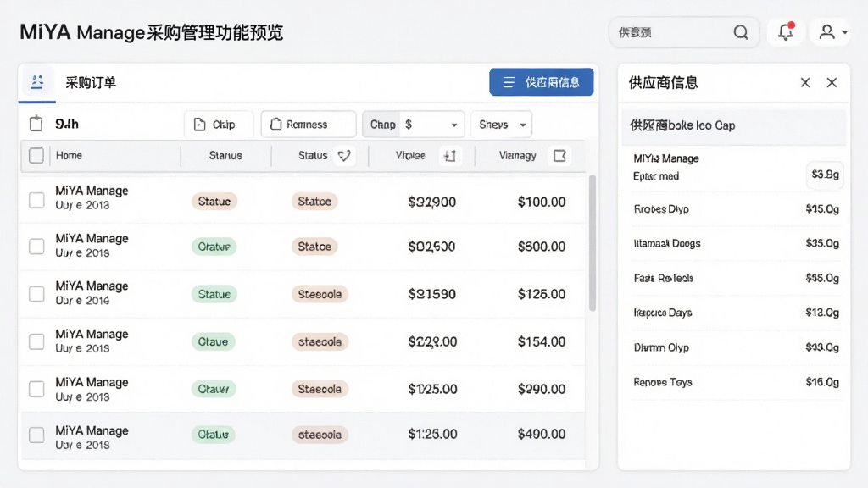Click the Claue badge in $154.00 row
This screenshot has width=868, height=488.
213,342
